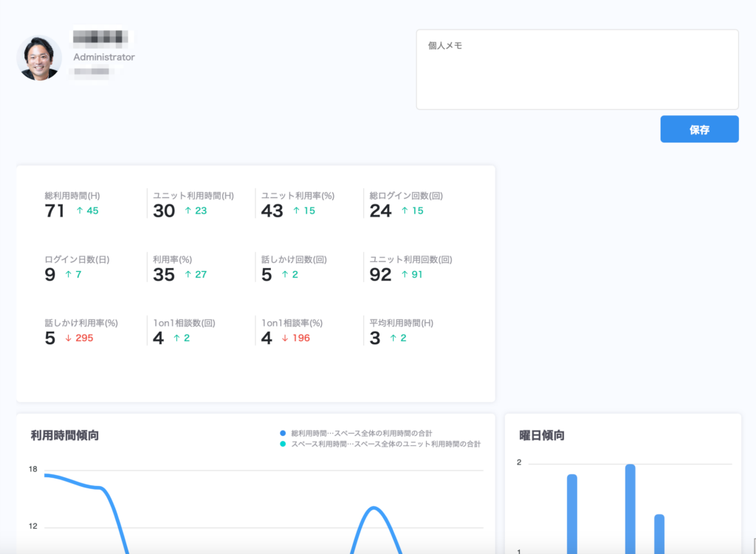Click the cyan スペース利用時間 legend dot

click(283, 444)
